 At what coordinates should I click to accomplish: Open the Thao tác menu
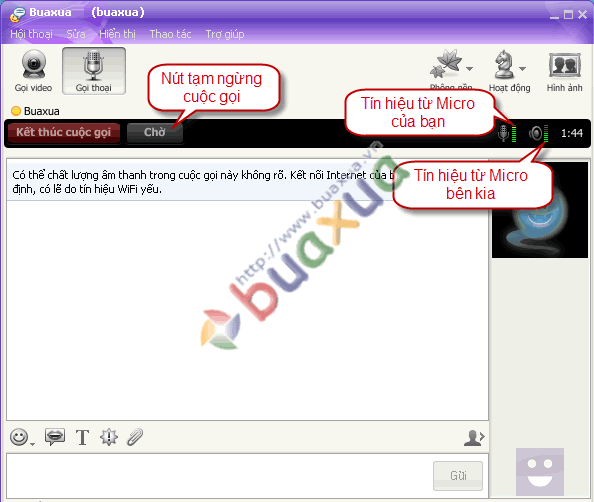click(x=170, y=34)
